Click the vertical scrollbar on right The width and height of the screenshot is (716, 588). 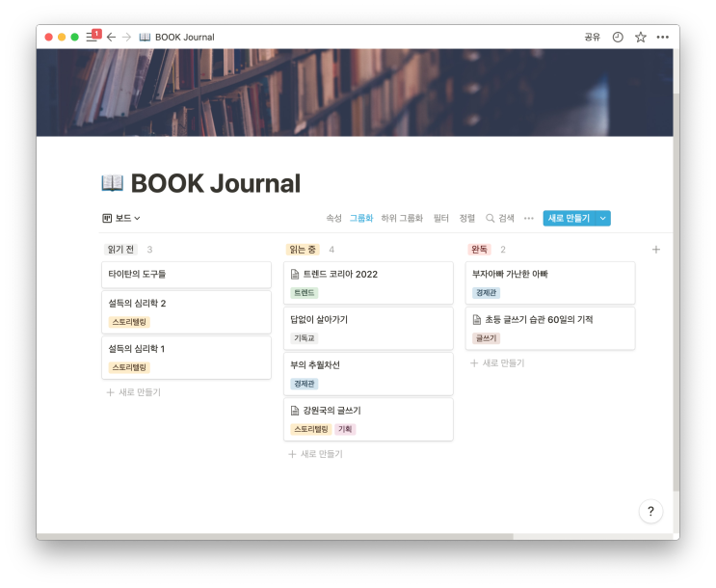coord(676,292)
